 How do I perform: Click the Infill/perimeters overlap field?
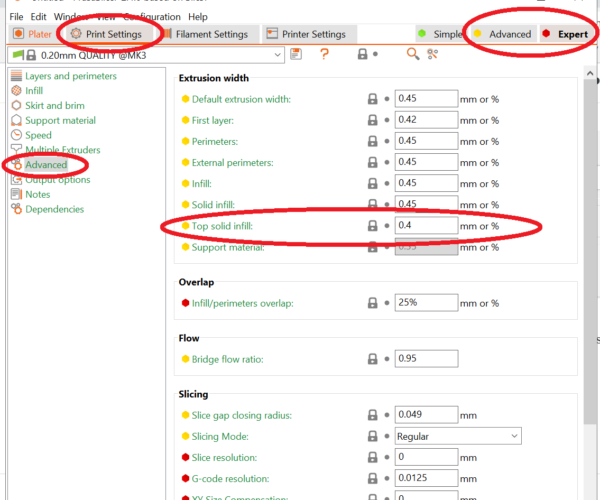[x=426, y=303]
